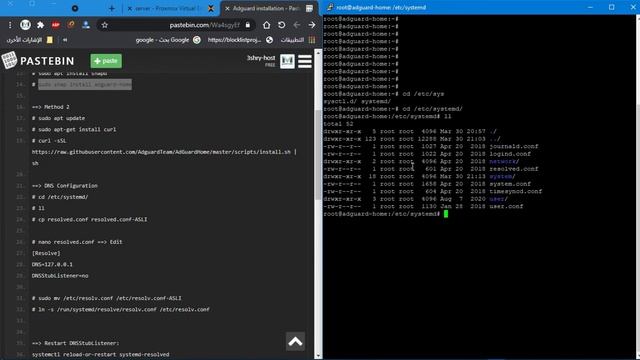Go to the browser home page
Viewport: 640px width, 360px height.
pyautogui.click(x=267, y=25)
